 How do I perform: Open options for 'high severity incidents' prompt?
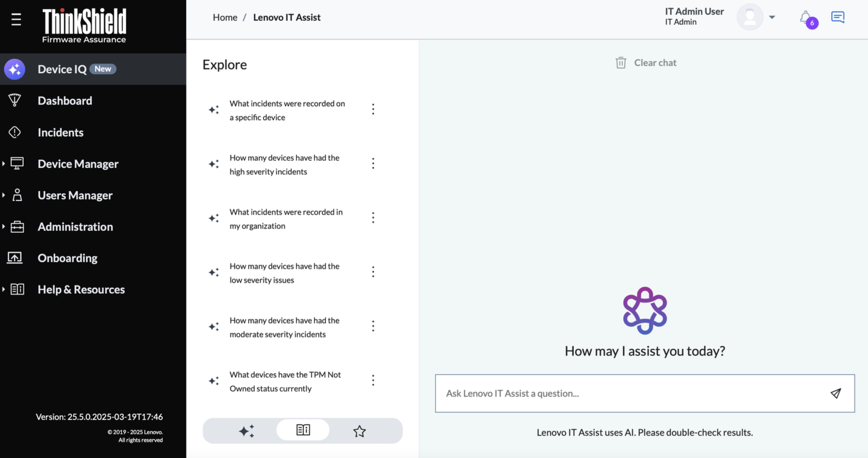[373, 164]
